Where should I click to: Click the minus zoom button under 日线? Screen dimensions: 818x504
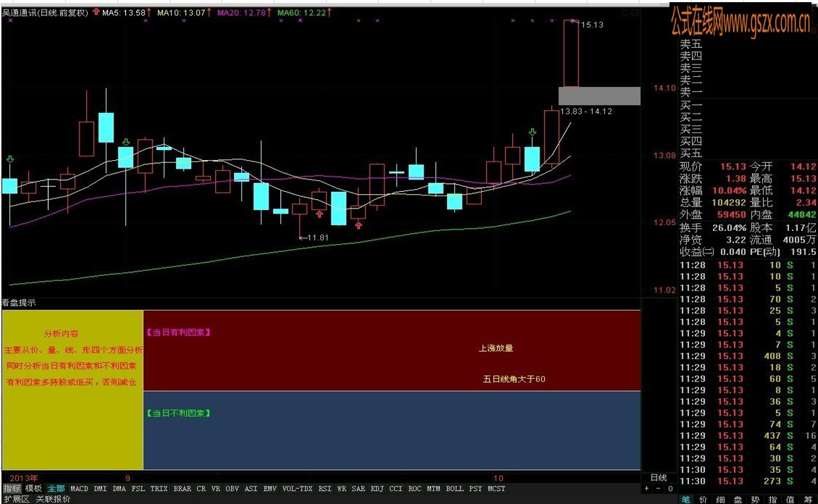tap(659, 488)
